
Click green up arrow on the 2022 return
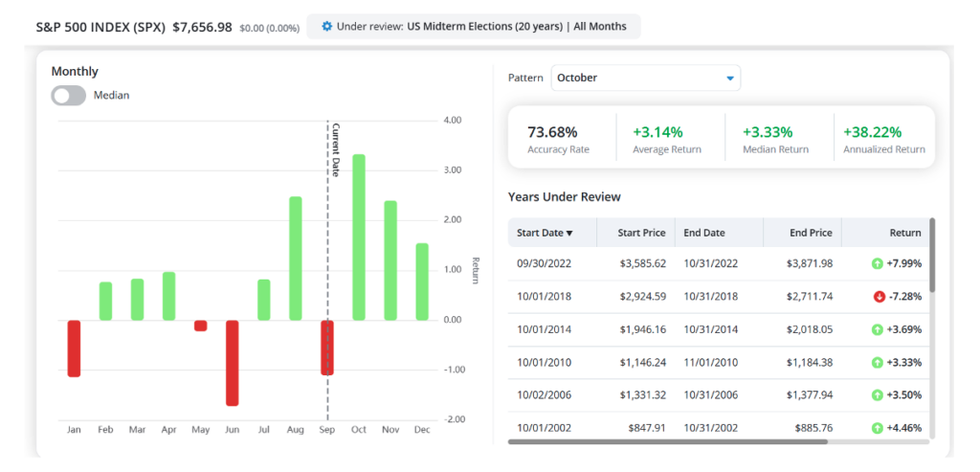pyautogui.click(x=878, y=264)
